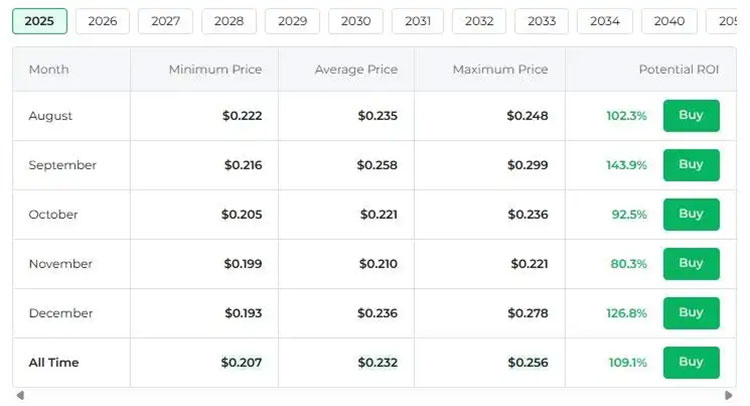Image resolution: width=750 pixels, height=406 pixels.
Task: Open the 2027 forecast tab
Action: (165, 21)
